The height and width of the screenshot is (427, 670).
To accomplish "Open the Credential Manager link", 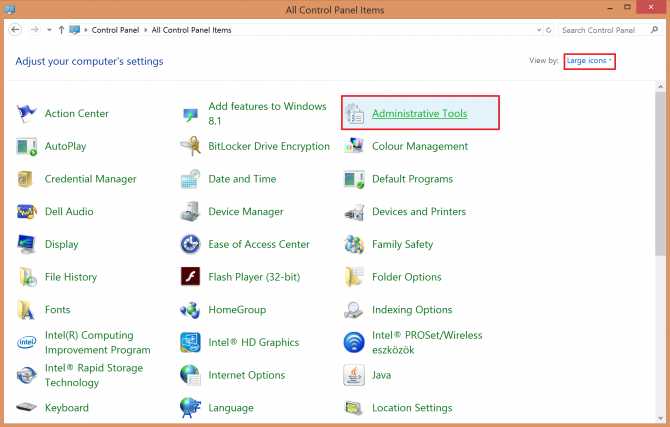I will pos(91,179).
